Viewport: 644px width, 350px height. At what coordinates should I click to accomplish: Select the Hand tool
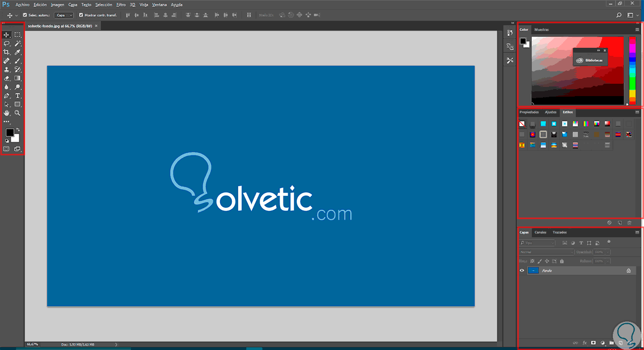click(x=6, y=113)
